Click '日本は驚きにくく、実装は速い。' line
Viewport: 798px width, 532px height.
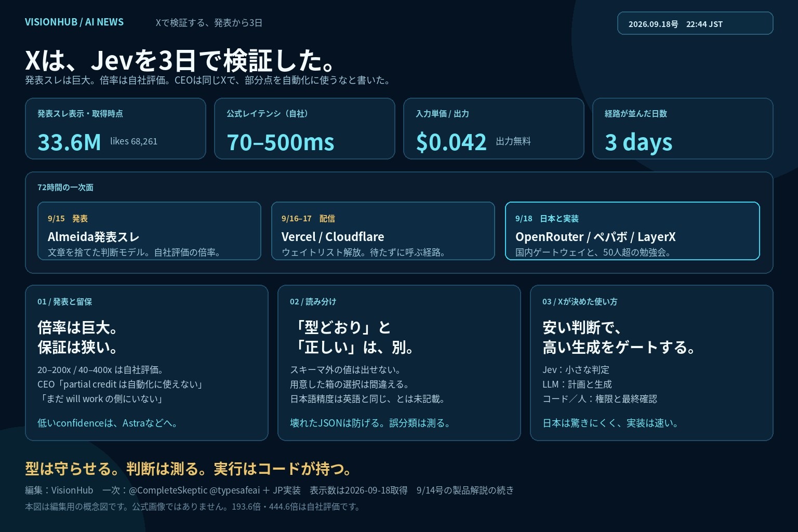[x=611, y=423]
